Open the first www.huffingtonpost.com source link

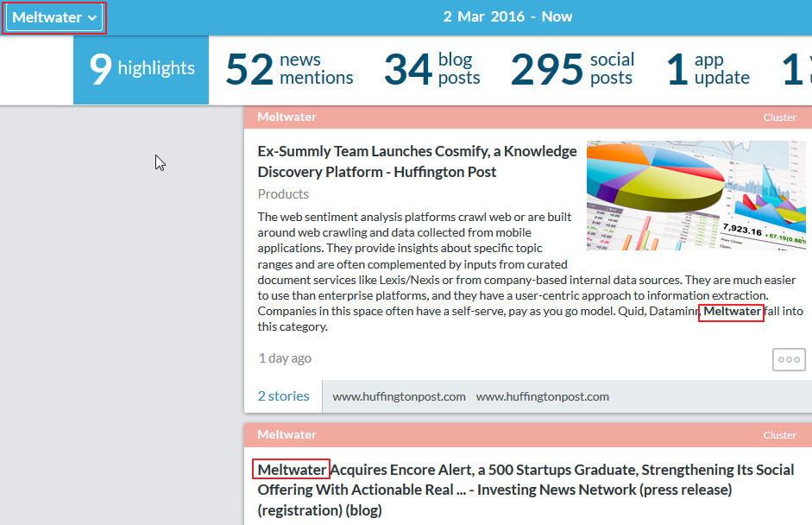tap(399, 396)
